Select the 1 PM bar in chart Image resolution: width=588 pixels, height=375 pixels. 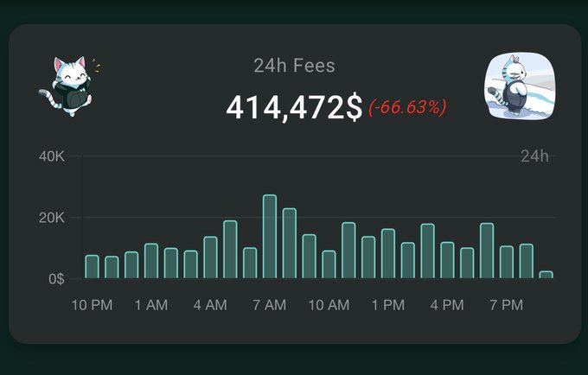(388, 254)
